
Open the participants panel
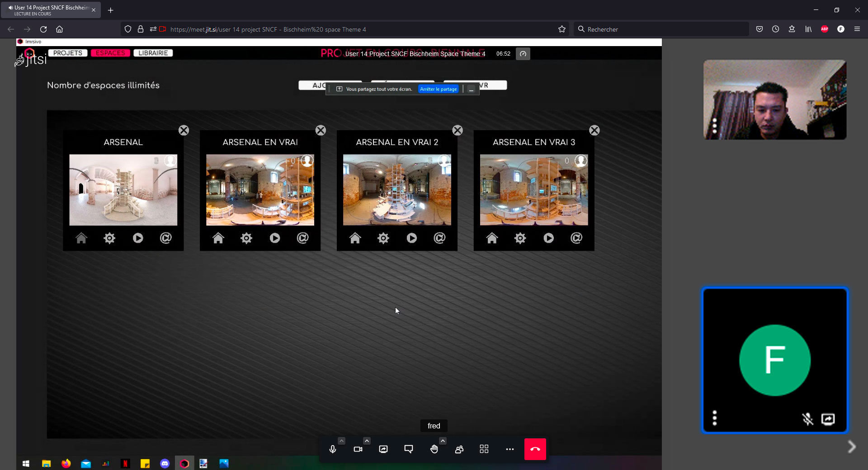coord(459,449)
